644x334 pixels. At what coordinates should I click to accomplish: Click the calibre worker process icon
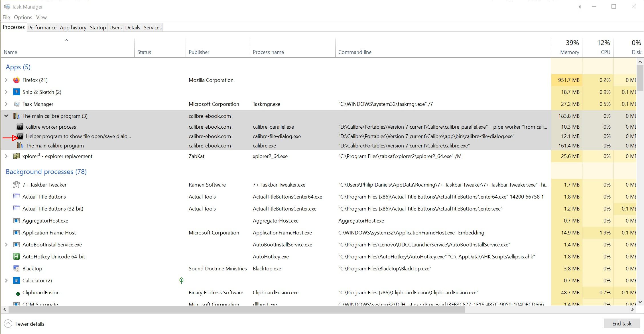click(20, 127)
